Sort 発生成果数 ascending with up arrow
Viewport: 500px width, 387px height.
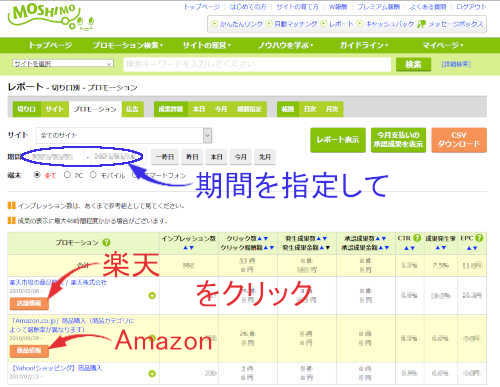319,238
